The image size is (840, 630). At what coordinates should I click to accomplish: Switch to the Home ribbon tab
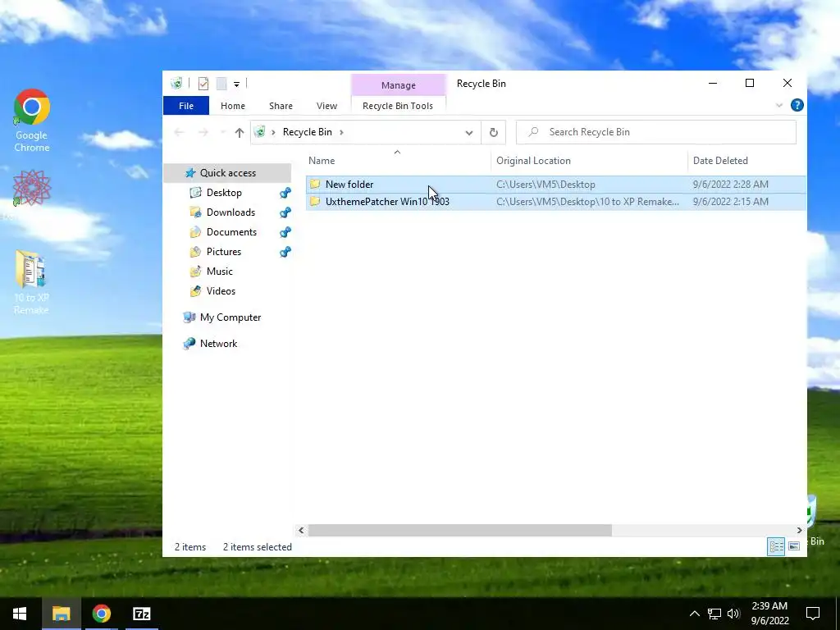click(232, 106)
